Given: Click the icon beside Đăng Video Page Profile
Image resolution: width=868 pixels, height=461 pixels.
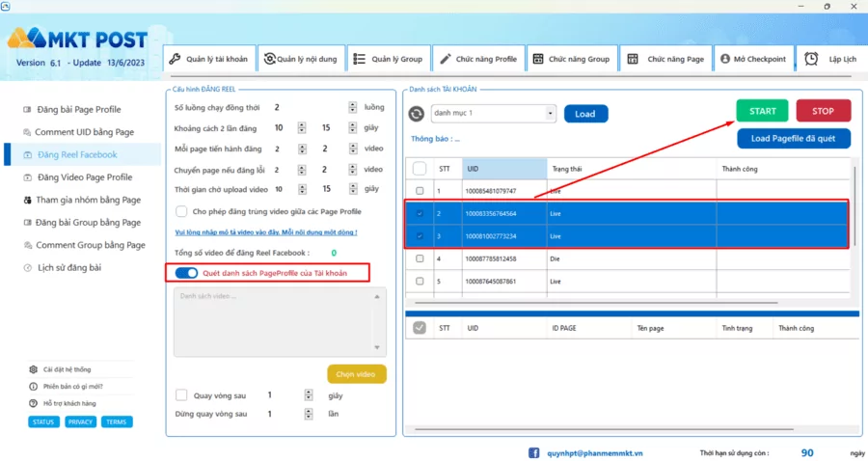Looking at the screenshot, I should click(x=28, y=177).
